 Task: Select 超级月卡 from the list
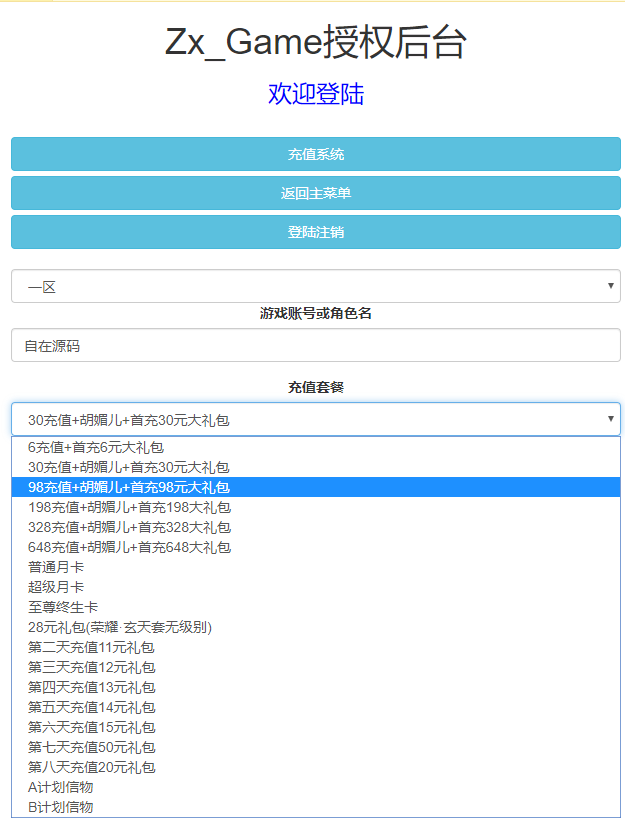(x=56, y=588)
